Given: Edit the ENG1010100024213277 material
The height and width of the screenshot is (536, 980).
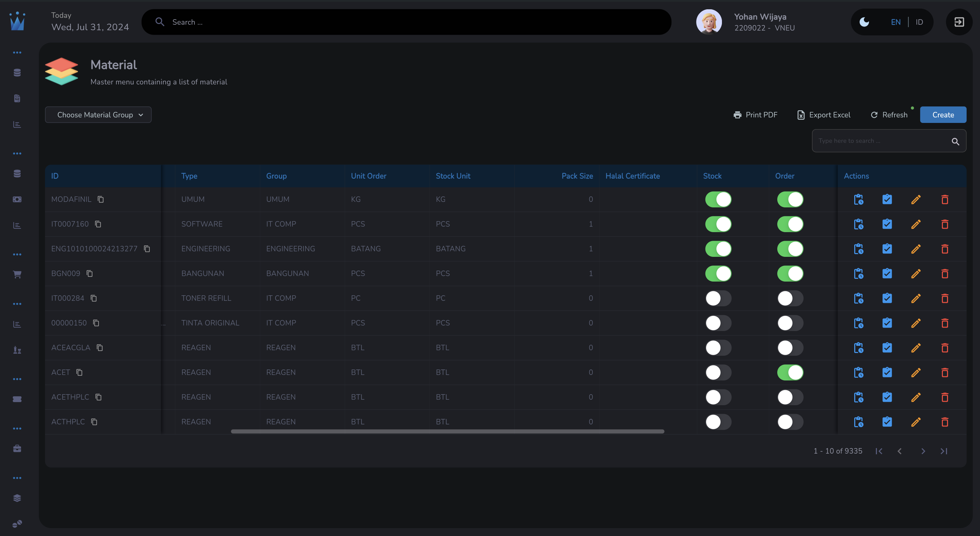Looking at the screenshot, I should pos(916,249).
